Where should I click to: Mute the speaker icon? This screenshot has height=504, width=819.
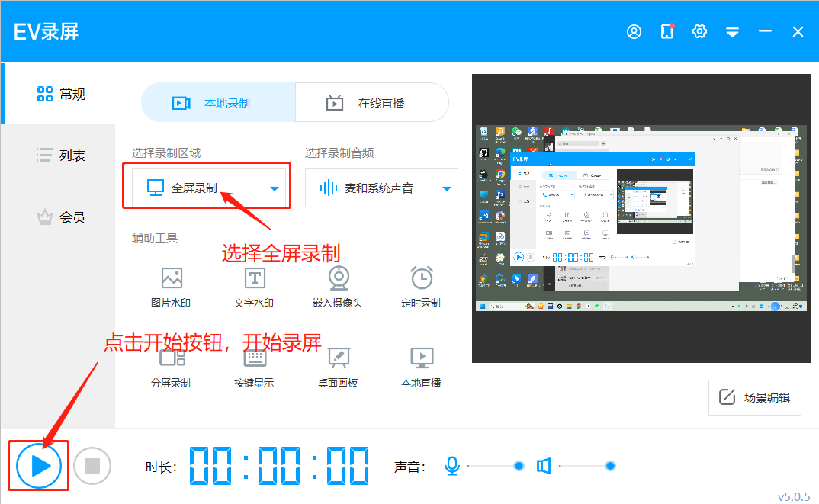[544, 466]
